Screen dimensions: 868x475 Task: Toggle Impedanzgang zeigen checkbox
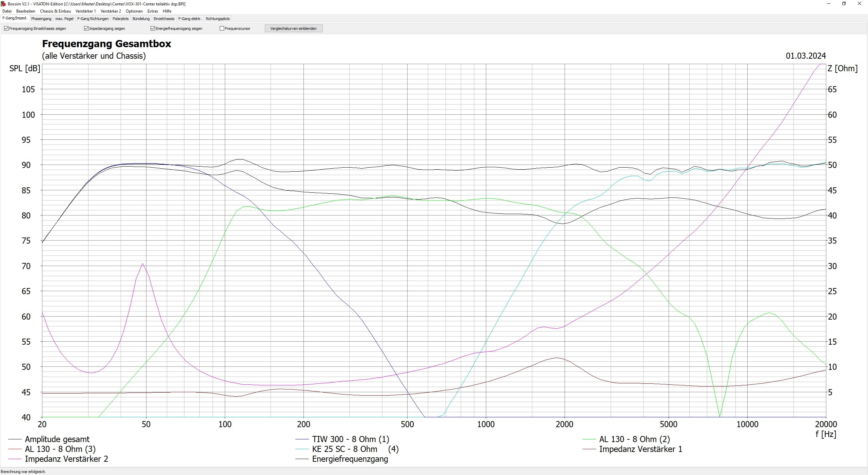(x=86, y=28)
